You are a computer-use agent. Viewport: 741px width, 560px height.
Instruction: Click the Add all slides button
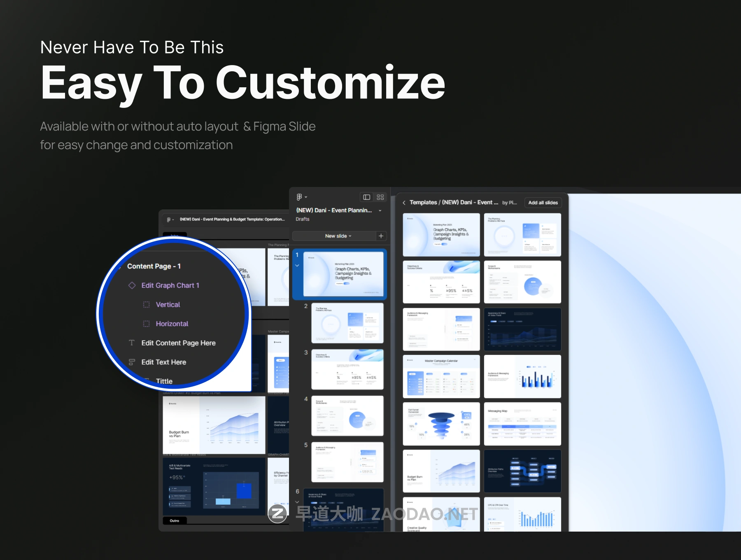[x=543, y=203]
